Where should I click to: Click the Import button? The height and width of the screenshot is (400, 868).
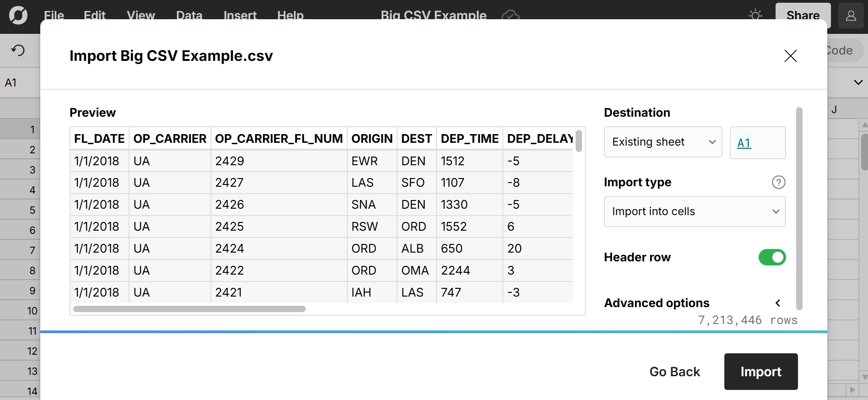pos(760,371)
